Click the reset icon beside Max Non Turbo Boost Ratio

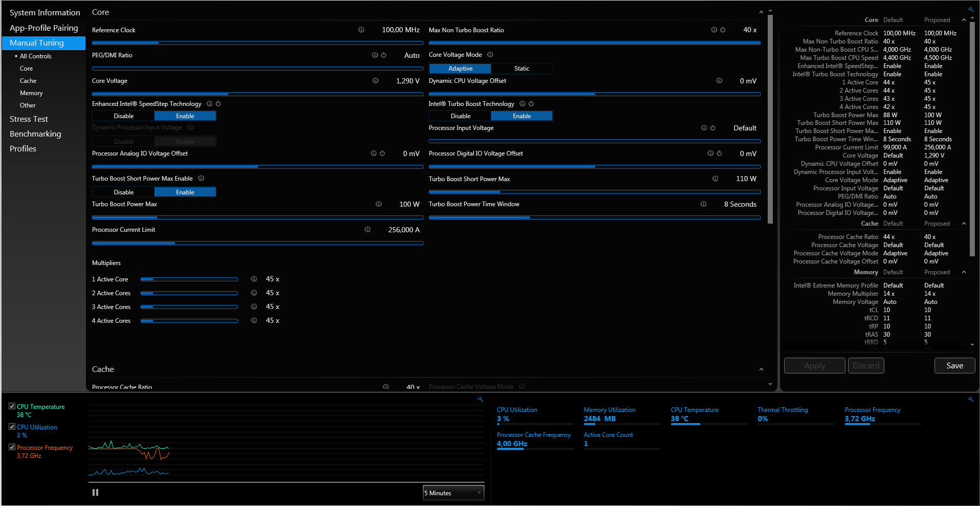pos(723,30)
